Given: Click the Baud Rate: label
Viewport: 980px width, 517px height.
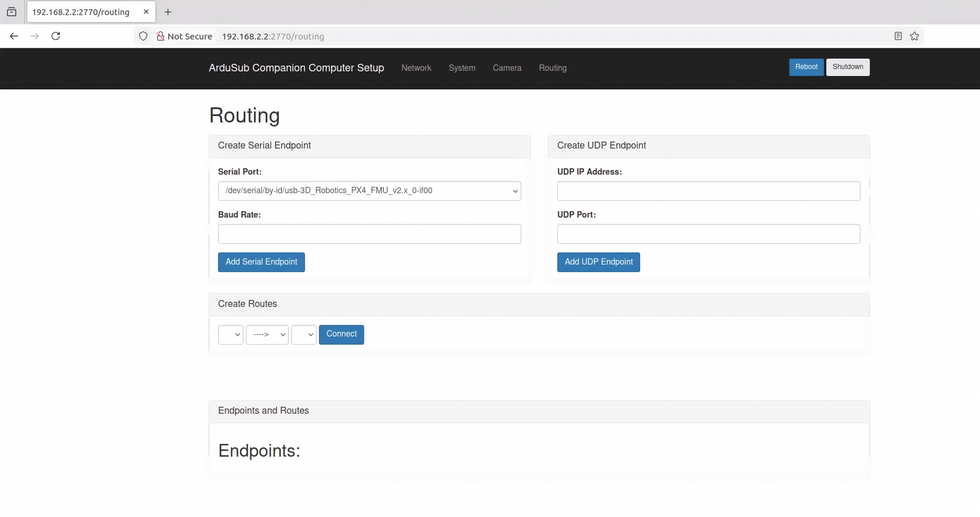Looking at the screenshot, I should (239, 215).
